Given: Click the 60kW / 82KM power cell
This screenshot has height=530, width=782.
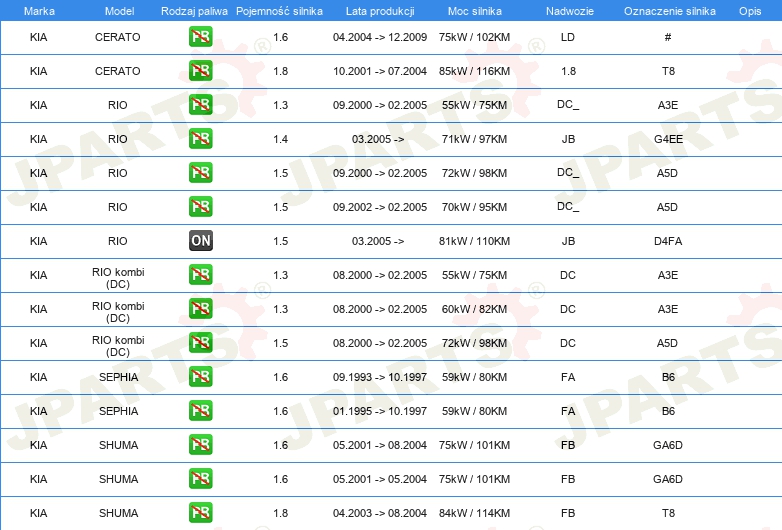Looking at the screenshot, I should pos(474,309).
